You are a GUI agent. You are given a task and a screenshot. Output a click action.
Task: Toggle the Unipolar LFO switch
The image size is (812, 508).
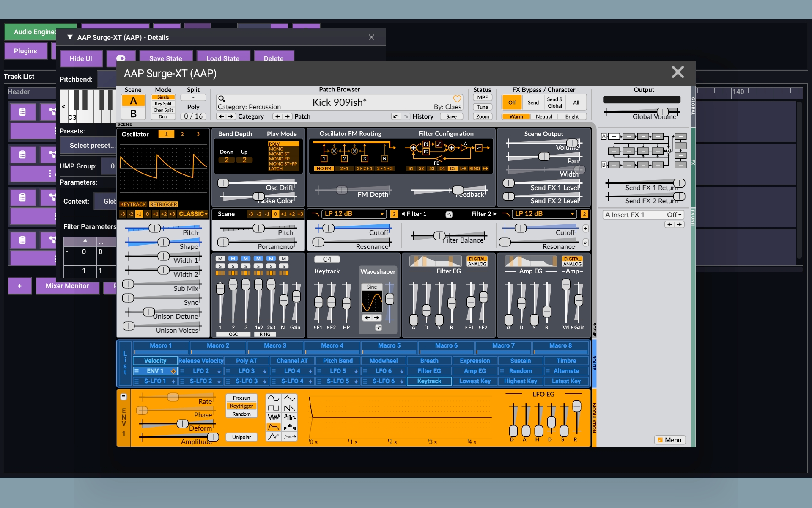click(241, 437)
